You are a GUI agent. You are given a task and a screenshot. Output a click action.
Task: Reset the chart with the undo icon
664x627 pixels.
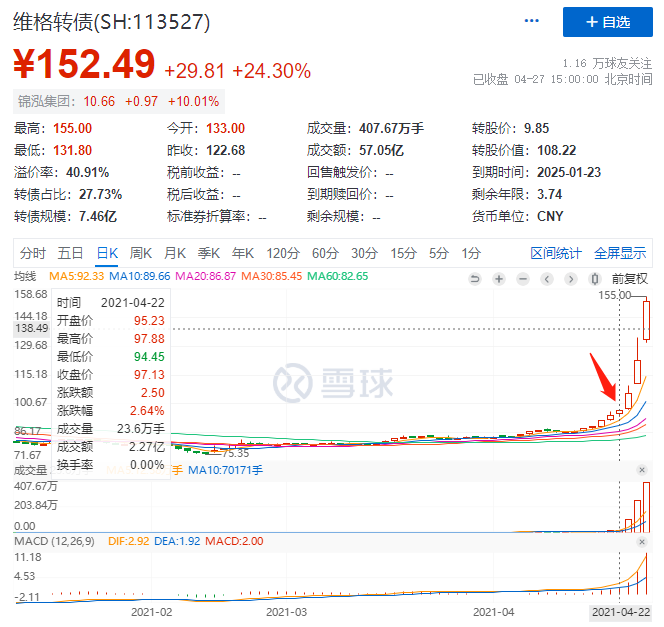pos(475,279)
